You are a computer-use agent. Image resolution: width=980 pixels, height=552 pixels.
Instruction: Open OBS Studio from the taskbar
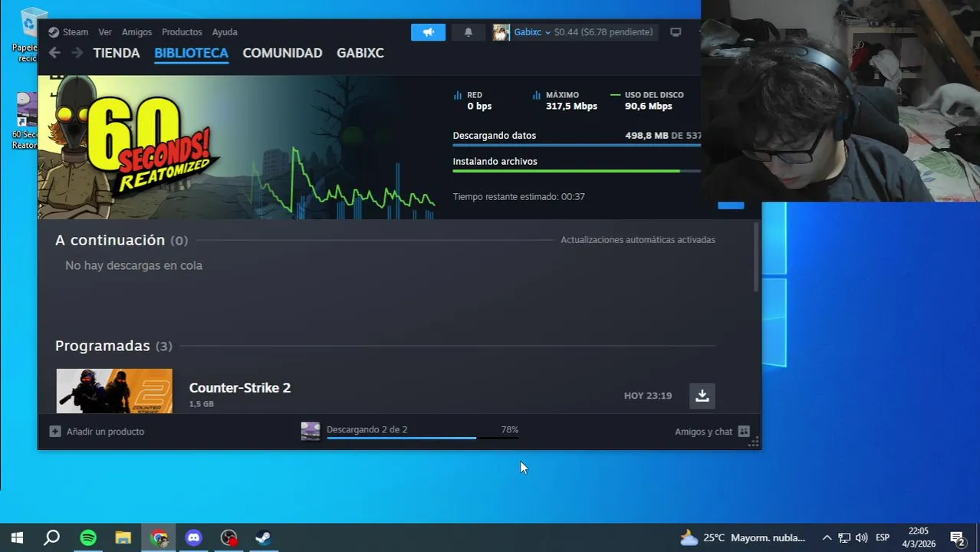[x=229, y=537]
